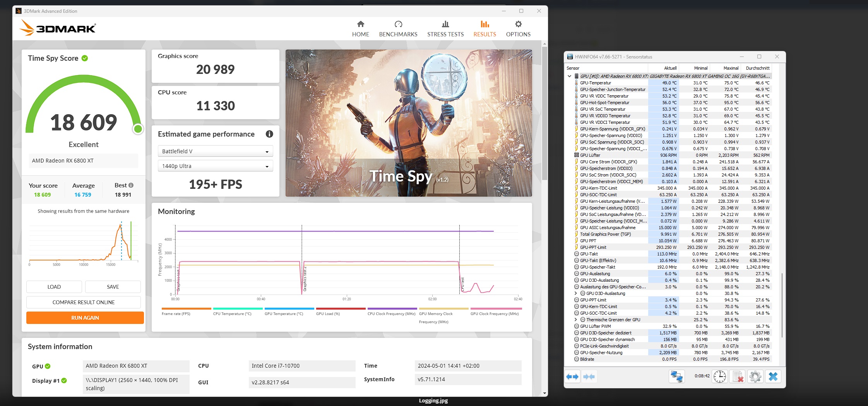The width and height of the screenshot is (868, 406).
Task: Click the Durchschnitt column header in HWiNFO
Action: [758, 68]
